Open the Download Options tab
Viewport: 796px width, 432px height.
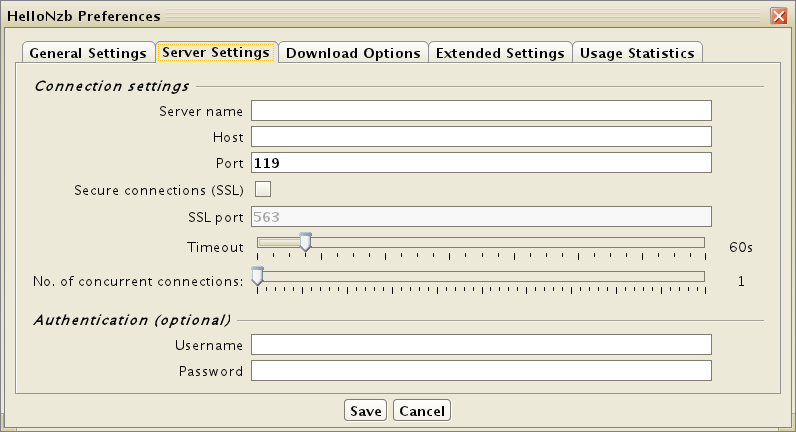click(x=353, y=53)
